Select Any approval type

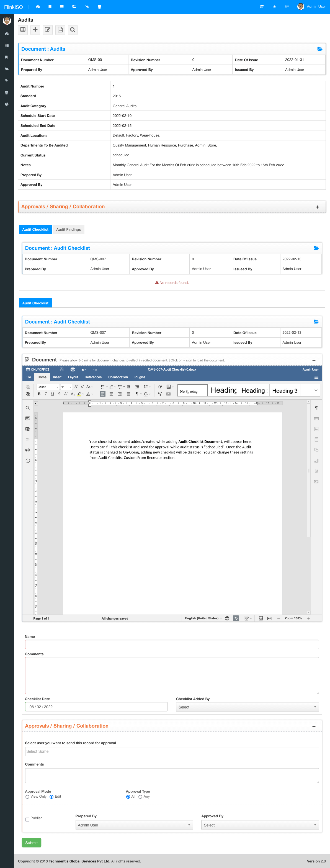[x=140, y=797]
